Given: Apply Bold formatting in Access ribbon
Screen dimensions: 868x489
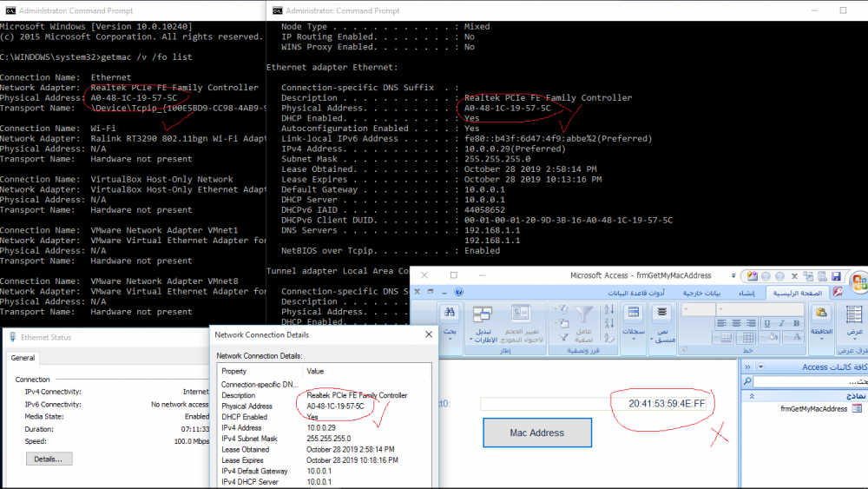Looking at the screenshot, I should (x=797, y=323).
